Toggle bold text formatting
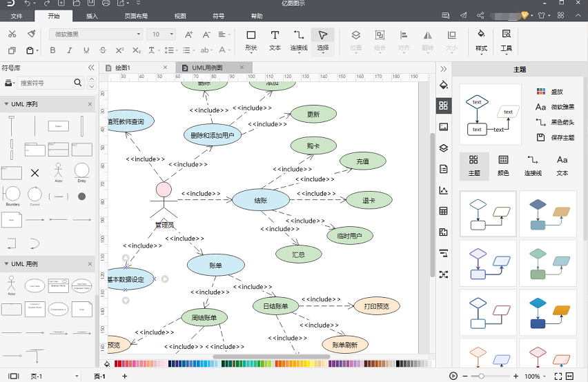Viewport: 588px width, 382px height. [53, 50]
